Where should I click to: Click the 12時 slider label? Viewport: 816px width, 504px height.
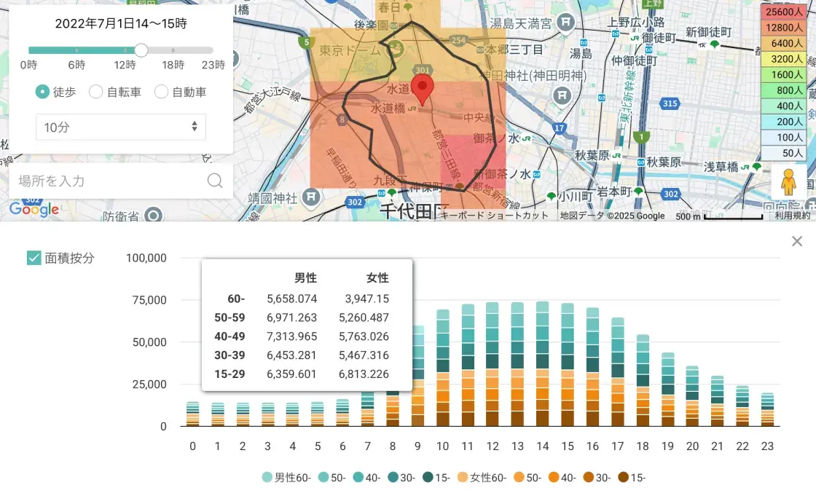pyautogui.click(x=125, y=65)
